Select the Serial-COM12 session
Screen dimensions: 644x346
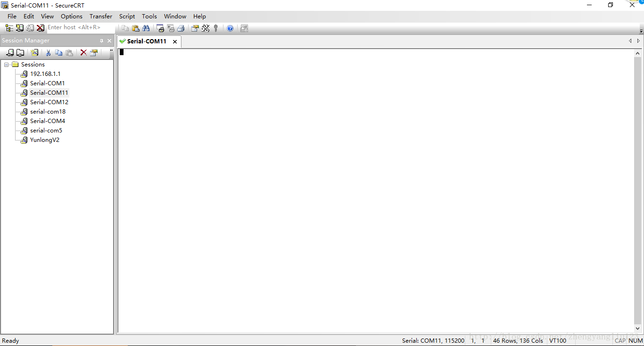(x=49, y=102)
